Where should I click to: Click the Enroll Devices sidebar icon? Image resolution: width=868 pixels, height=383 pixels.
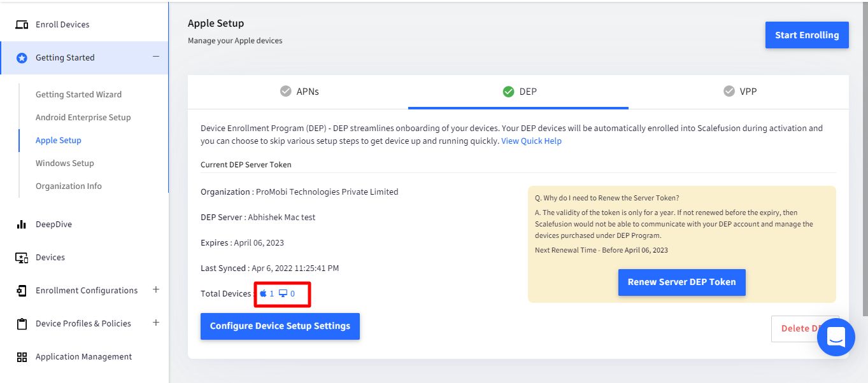(x=22, y=25)
